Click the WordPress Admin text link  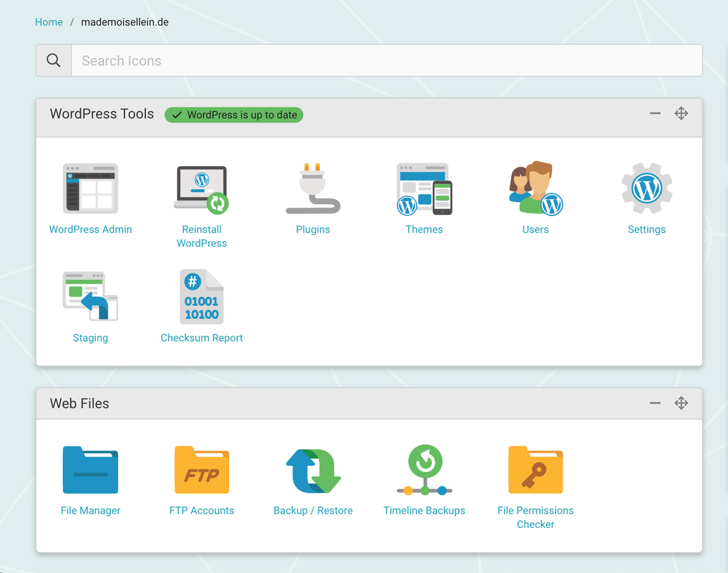pyautogui.click(x=90, y=229)
